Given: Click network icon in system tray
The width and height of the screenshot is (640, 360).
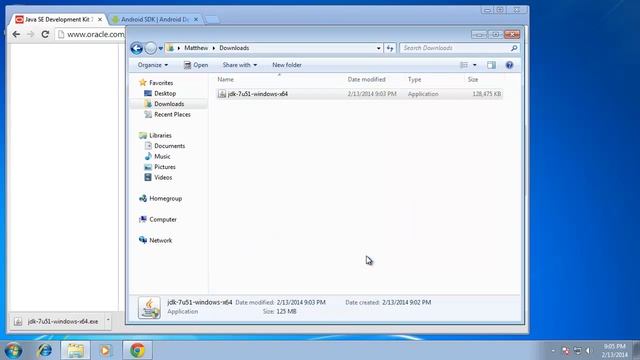Looking at the screenshot, I should tap(577, 351).
